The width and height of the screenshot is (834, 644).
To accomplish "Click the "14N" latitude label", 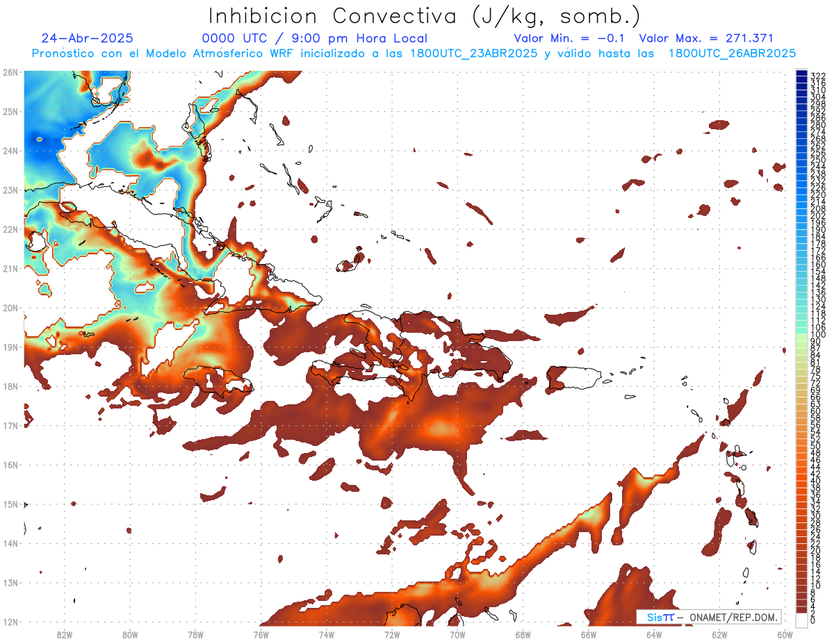I will pyautogui.click(x=10, y=543).
